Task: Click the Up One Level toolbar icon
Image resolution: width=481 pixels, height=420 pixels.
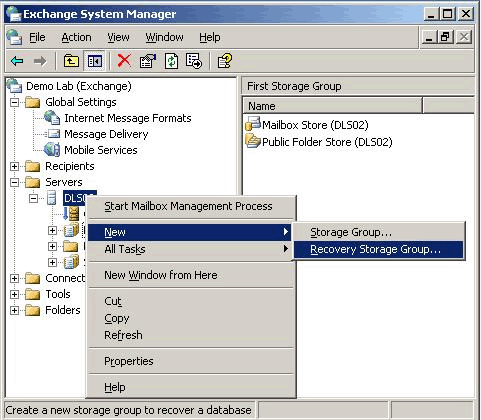Action: pyautogui.click(x=71, y=61)
